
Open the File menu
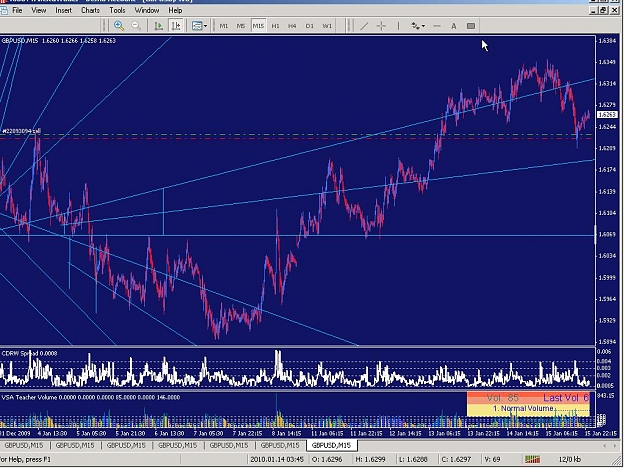(17, 10)
